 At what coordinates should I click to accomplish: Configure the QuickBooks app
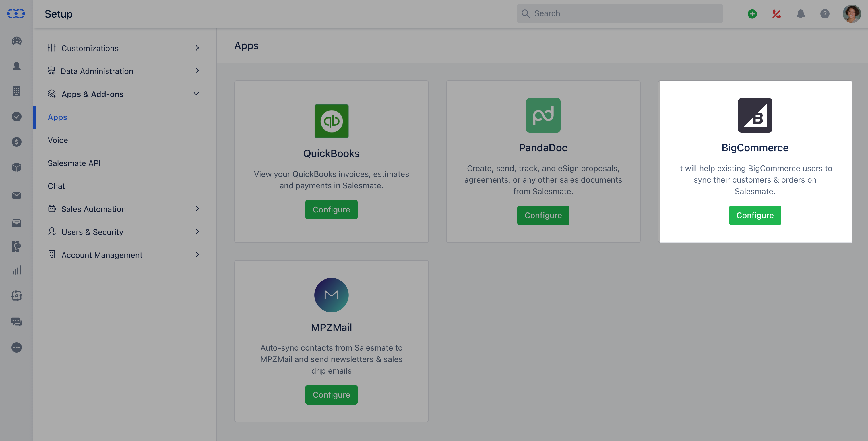pos(331,210)
